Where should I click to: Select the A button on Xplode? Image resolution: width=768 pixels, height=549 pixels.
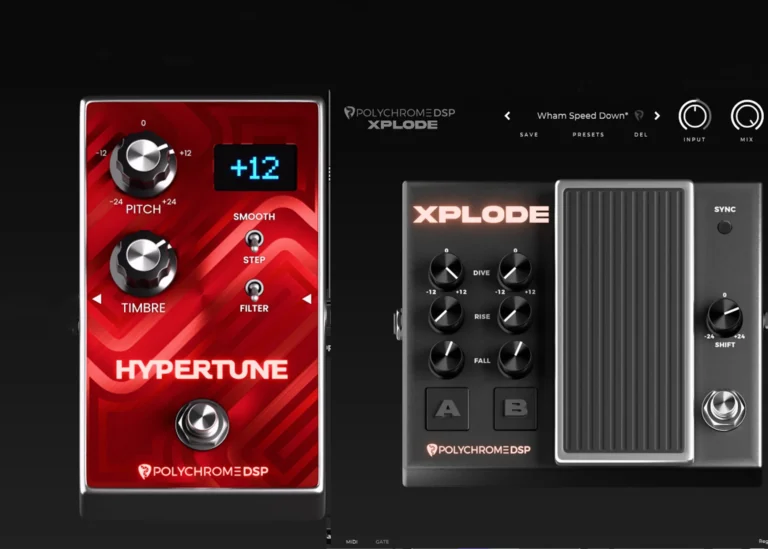point(447,408)
